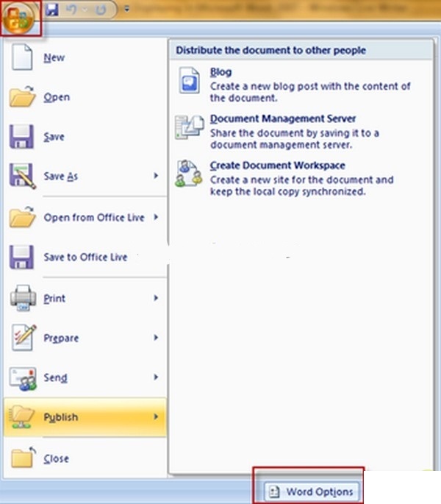441x504 pixels.
Task: Choose Close from the Office menu
Action: point(56,458)
